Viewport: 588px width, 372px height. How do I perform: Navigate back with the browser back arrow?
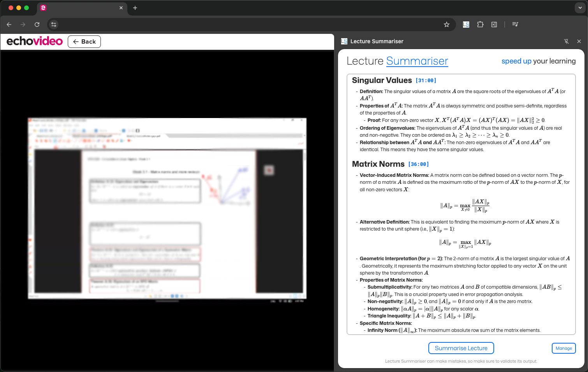(9, 24)
